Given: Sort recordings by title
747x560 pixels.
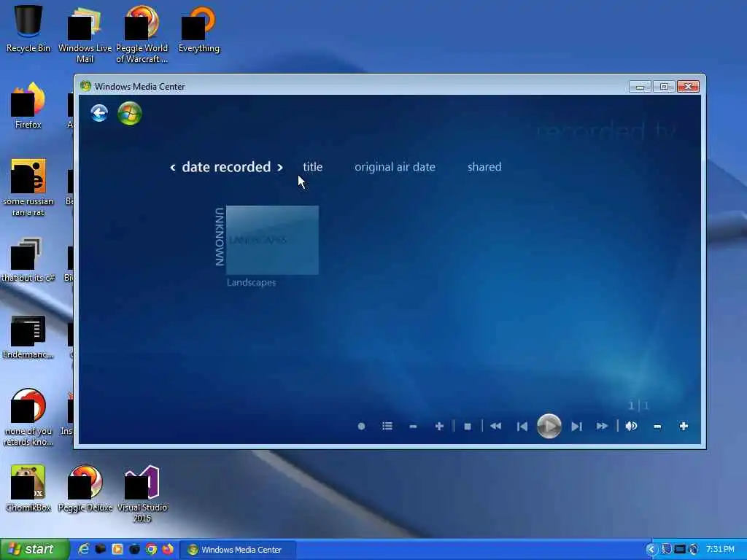Looking at the screenshot, I should coord(312,167).
